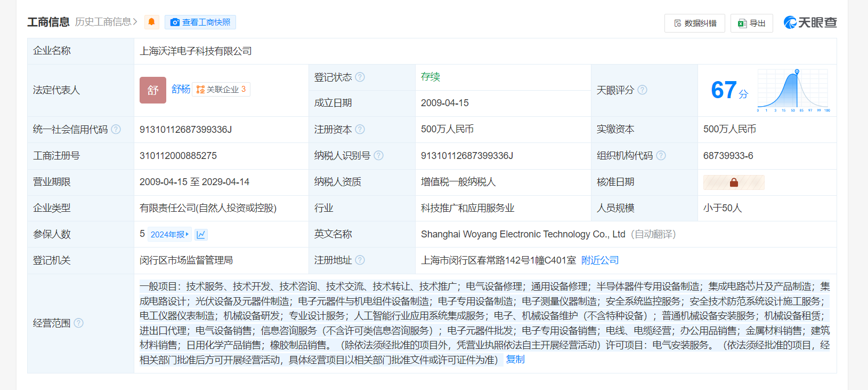Click help icon next to 注册地址
Image resolution: width=868 pixels, height=390 pixels.
[360, 260]
